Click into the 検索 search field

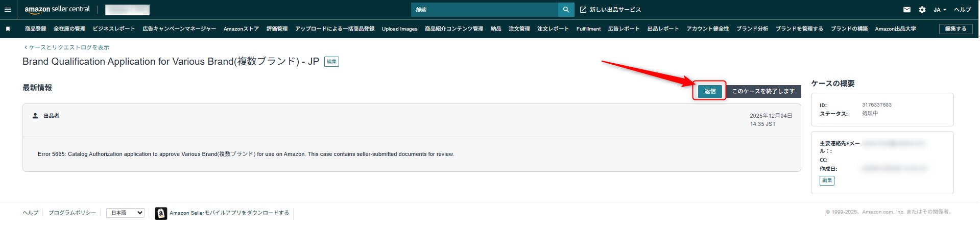coord(484,10)
